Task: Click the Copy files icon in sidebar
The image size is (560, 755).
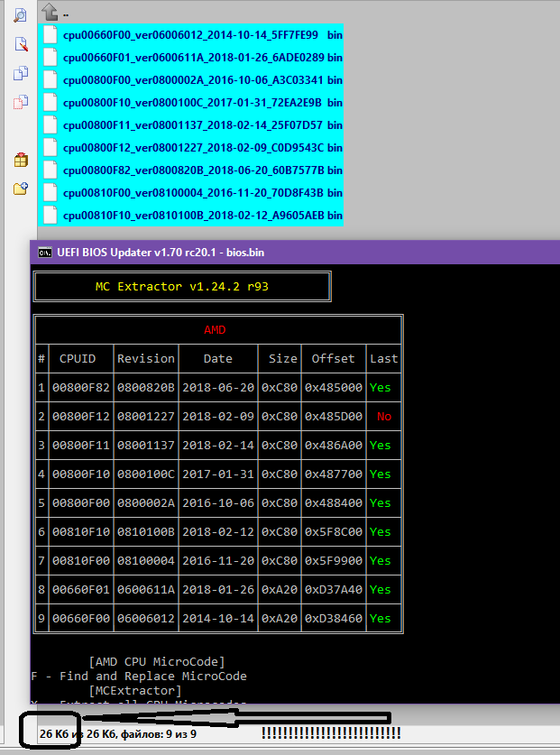Action: 21,73
